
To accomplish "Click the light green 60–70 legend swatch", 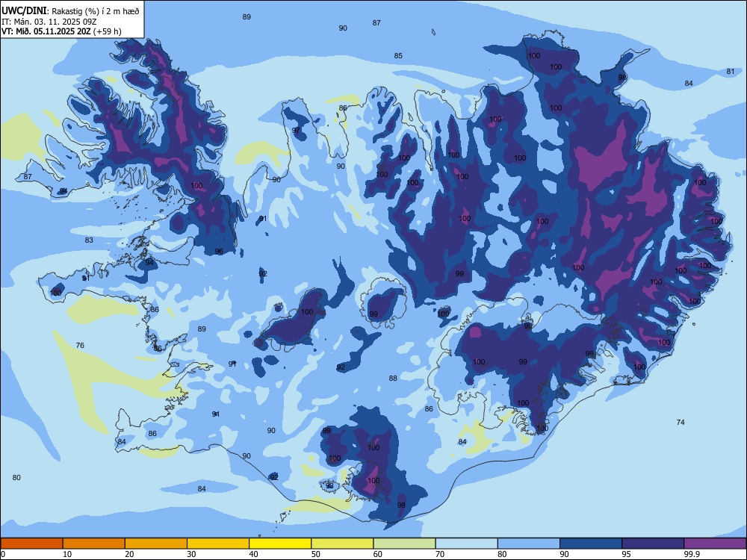I will 404,544.
